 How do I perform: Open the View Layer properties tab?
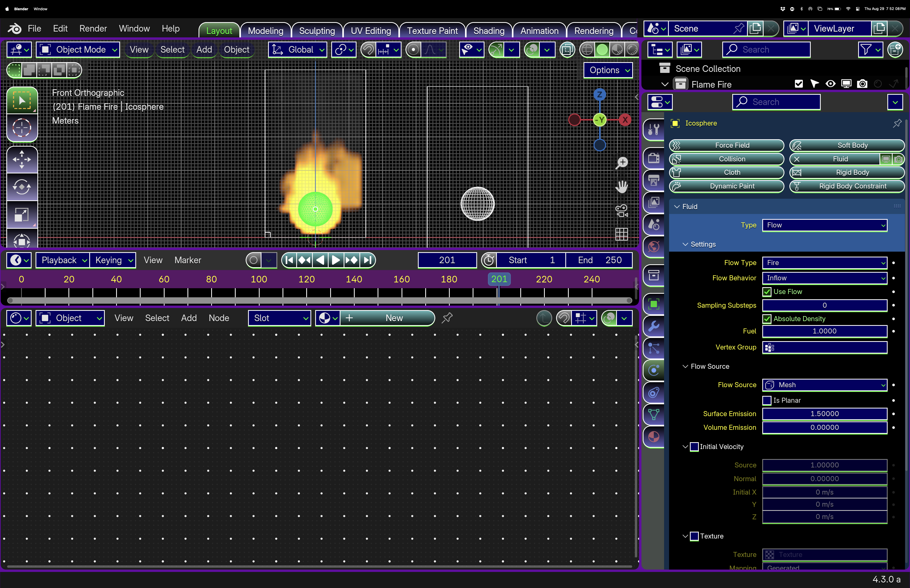(x=654, y=202)
